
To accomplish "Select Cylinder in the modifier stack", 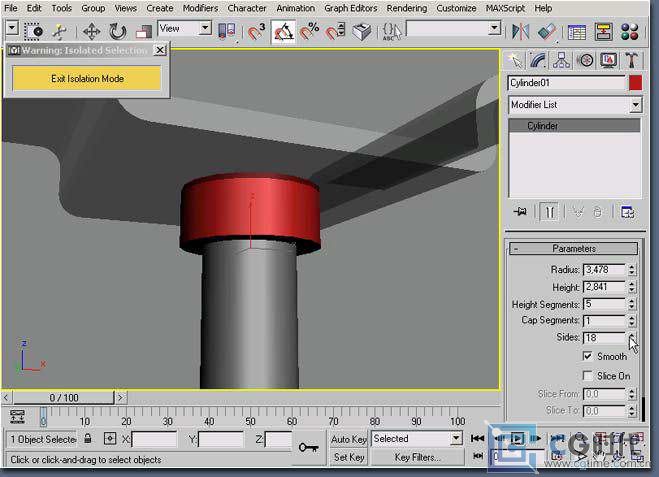I will pyautogui.click(x=574, y=126).
